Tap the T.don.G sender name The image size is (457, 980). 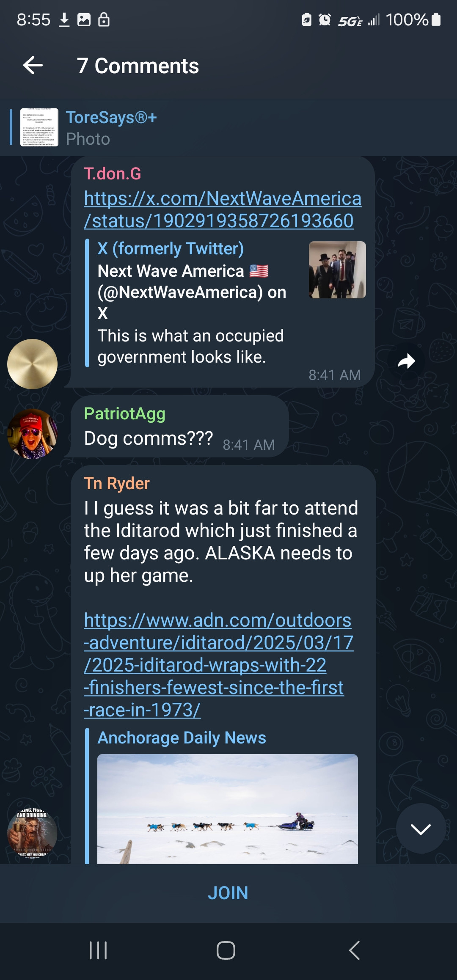coord(113,173)
